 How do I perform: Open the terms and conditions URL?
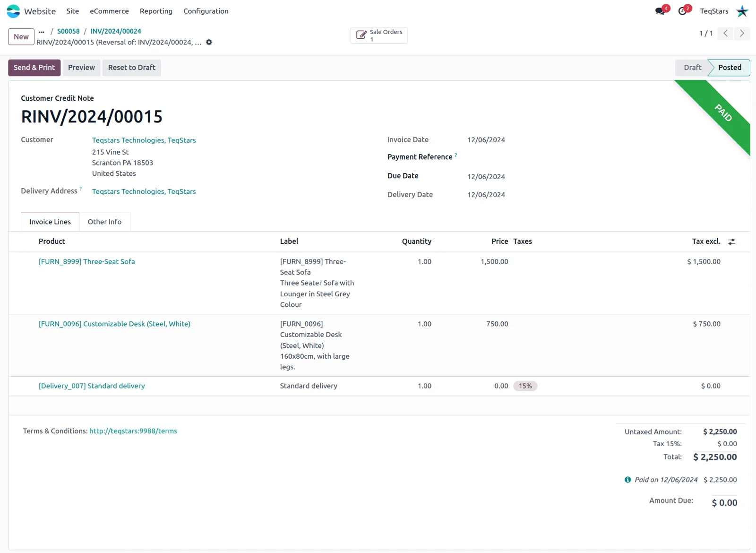133,431
